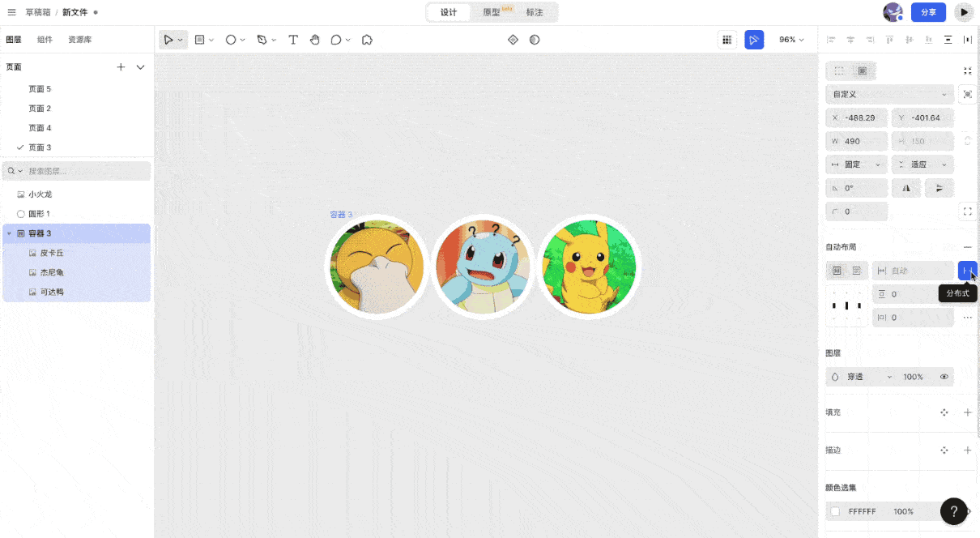The image size is (980, 538).
Task: Select the 杰尼龟 layer
Action: [77, 272]
